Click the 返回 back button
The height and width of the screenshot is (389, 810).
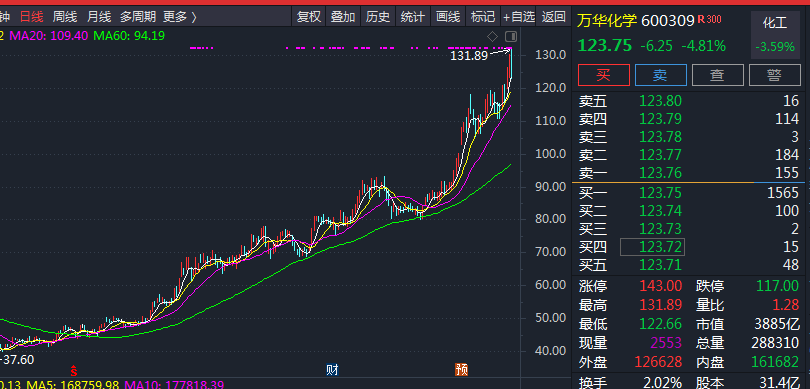click(x=553, y=17)
